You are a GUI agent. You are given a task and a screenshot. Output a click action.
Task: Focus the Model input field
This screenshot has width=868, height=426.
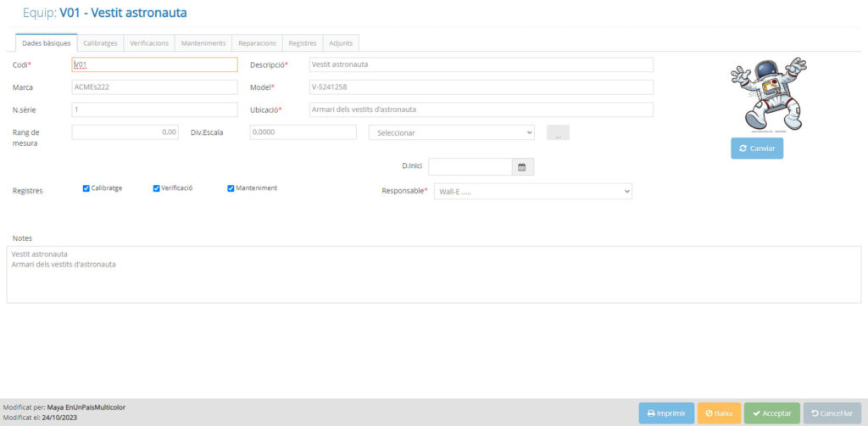[481, 87]
